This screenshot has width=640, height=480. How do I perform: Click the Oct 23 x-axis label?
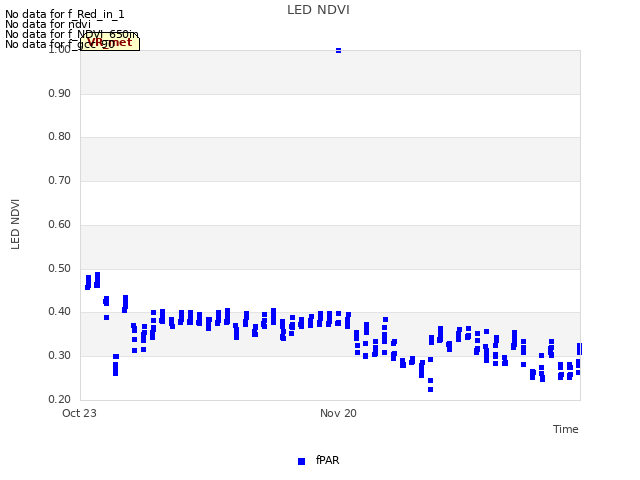tap(79, 413)
